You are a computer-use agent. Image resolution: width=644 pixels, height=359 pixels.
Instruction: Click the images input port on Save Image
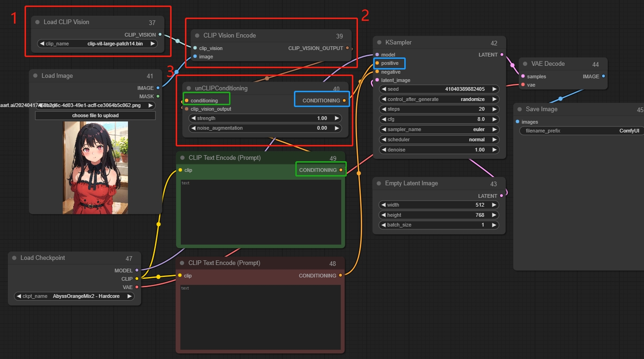click(x=517, y=122)
